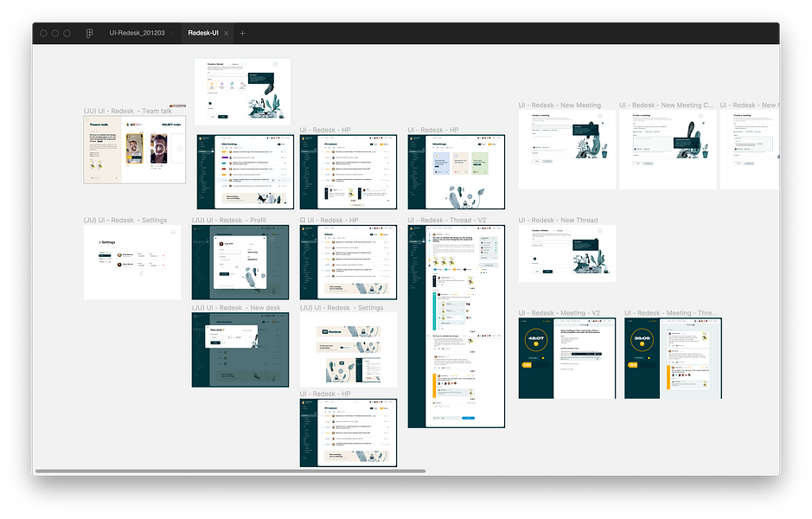
Task: Select "UI - Redesk - HP" label above Product frame
Action: pyautogui.click(x=325, y=130)
